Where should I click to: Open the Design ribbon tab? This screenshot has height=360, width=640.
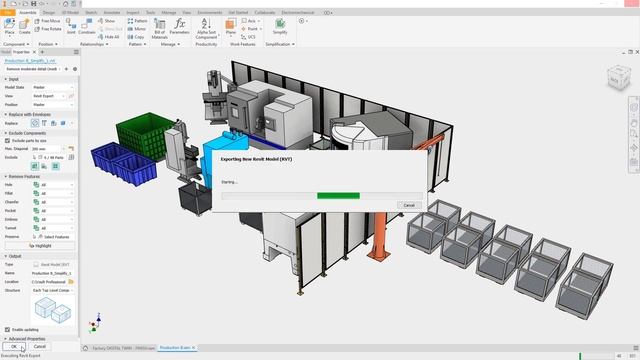tap(49, 13)
